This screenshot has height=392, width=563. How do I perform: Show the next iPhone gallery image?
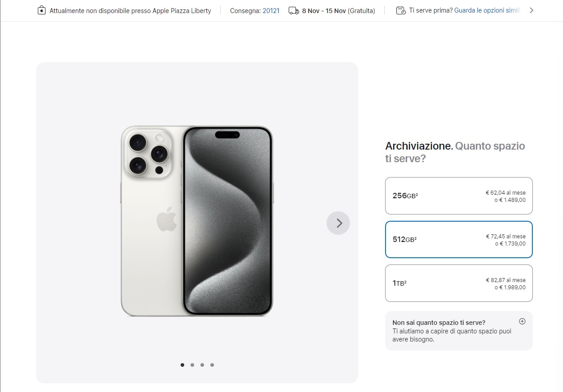click(338, 223)
